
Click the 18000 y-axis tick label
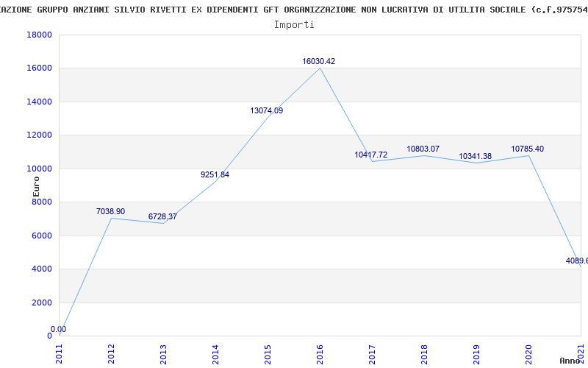tap(40, 35)
